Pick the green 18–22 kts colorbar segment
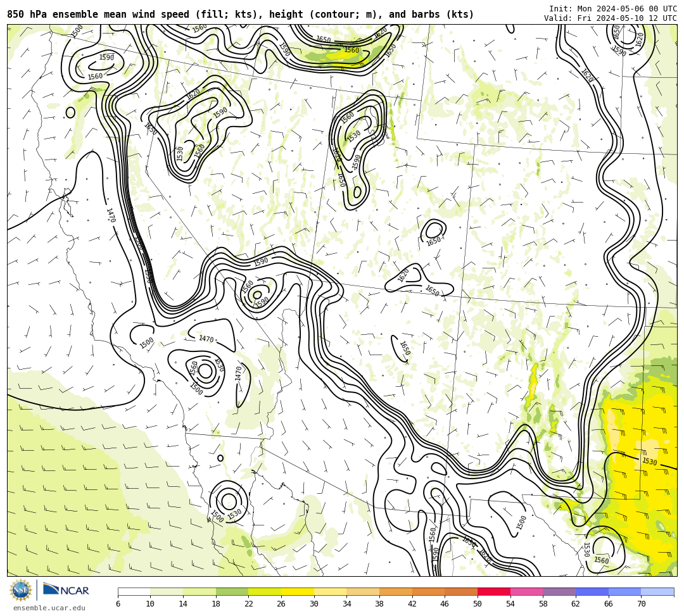 (232, 591)
